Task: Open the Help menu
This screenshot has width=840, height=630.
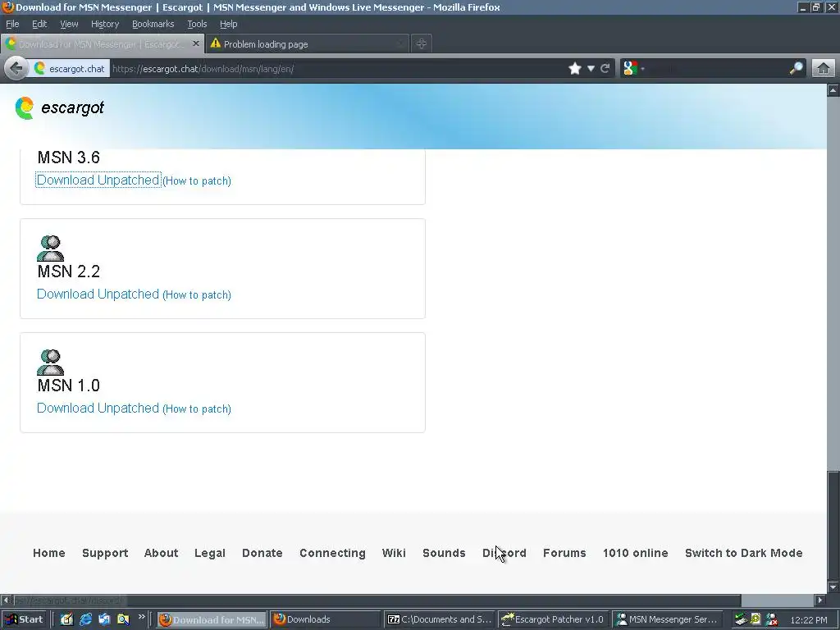Action: pyautogui.click(x=228, y=24)
